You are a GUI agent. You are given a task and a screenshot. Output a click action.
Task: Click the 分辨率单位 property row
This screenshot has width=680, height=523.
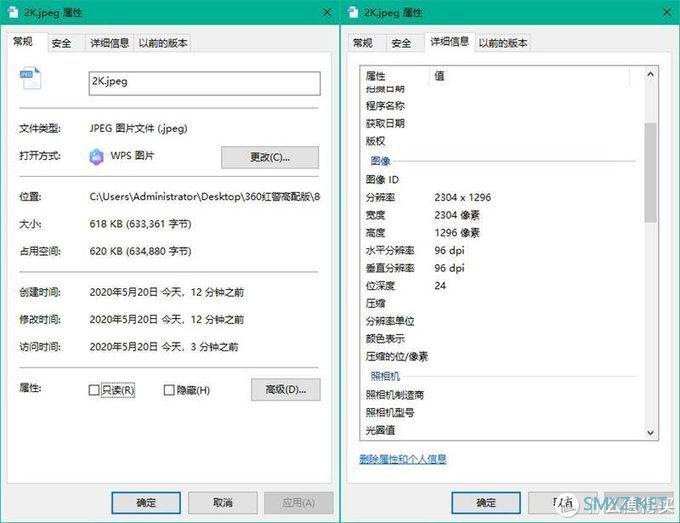pyautogui.click(x=502, y=321)
